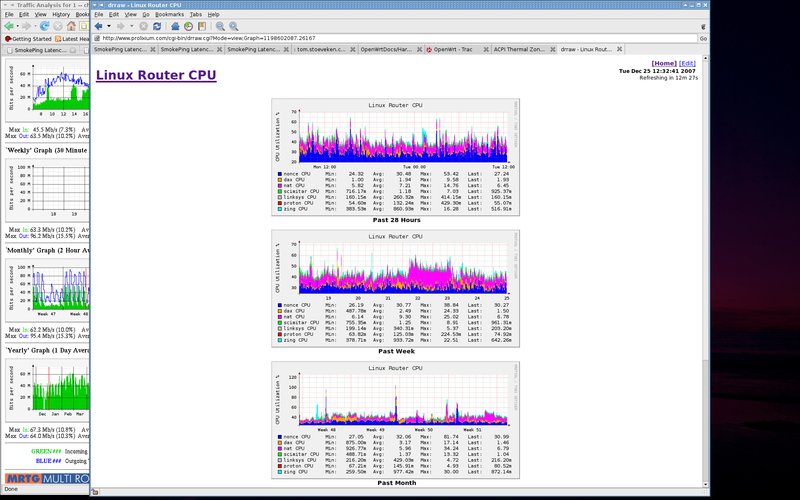Open the Help menu
Screen dimensions: 800x500
tap(213, 14)
